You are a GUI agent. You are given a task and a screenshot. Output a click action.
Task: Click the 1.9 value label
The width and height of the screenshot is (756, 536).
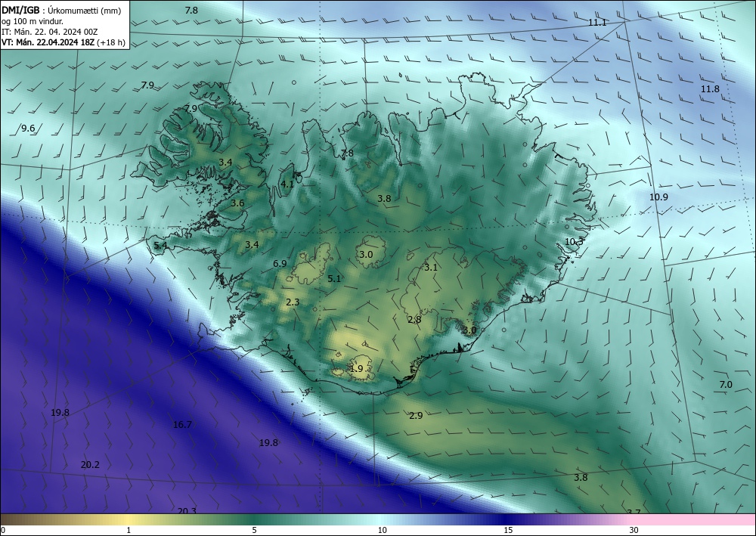click(356, 369)
